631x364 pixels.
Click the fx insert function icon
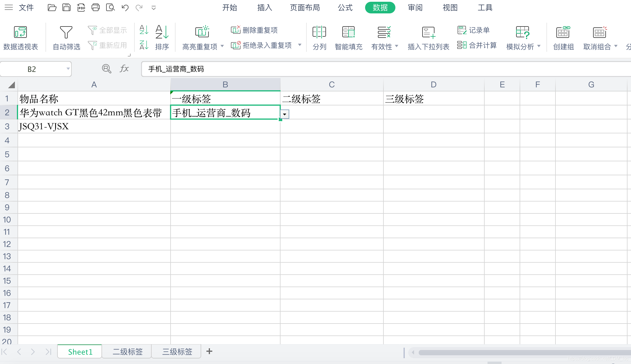pos(124,69)
